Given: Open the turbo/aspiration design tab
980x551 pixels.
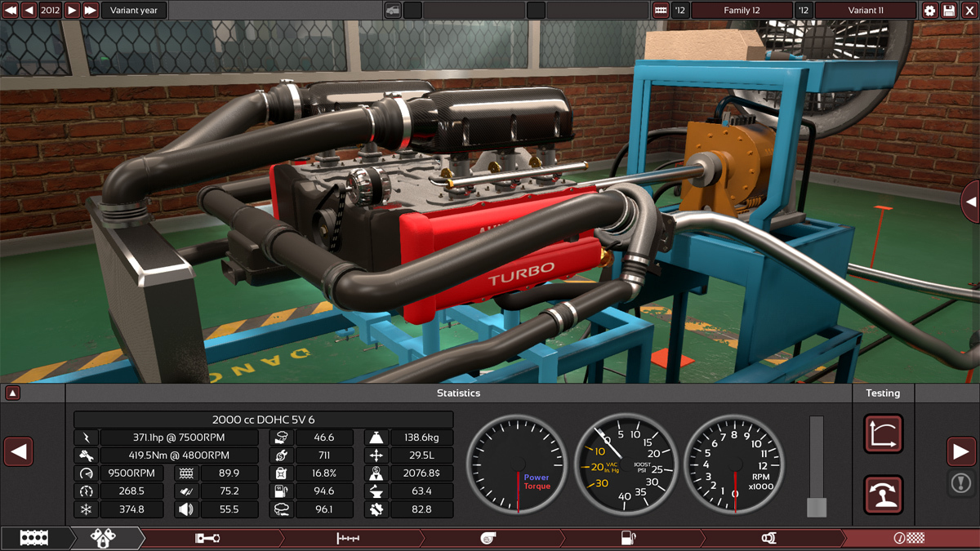Looking at the screenshot, I should coord(488,538).
